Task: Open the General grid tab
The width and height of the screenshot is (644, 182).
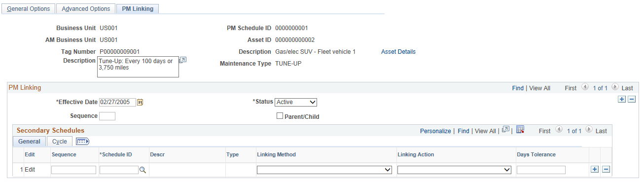Action: [29, 141]
